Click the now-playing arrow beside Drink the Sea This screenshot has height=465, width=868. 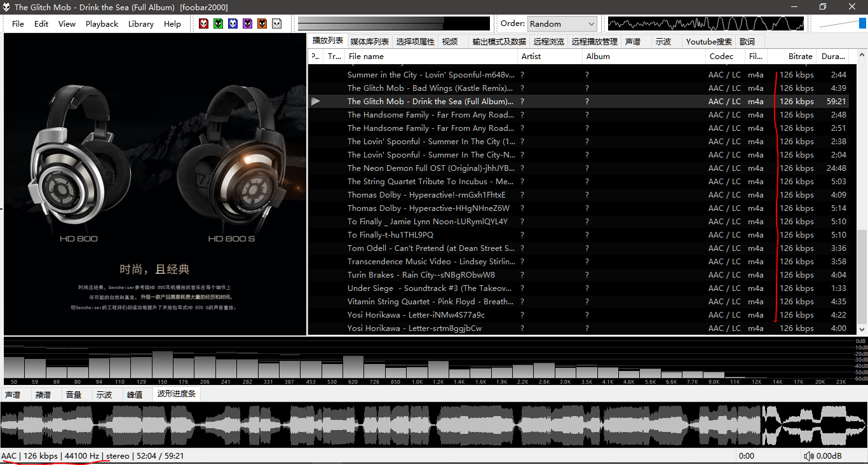(316, 102)
